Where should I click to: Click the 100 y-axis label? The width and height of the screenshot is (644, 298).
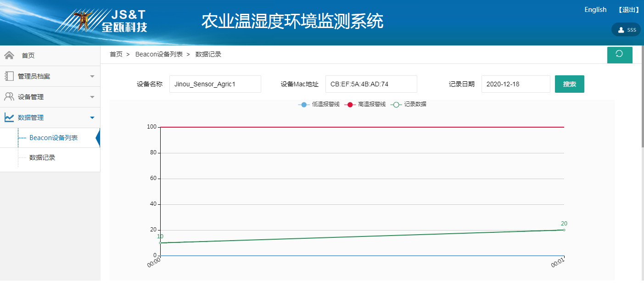pos(152,127)
